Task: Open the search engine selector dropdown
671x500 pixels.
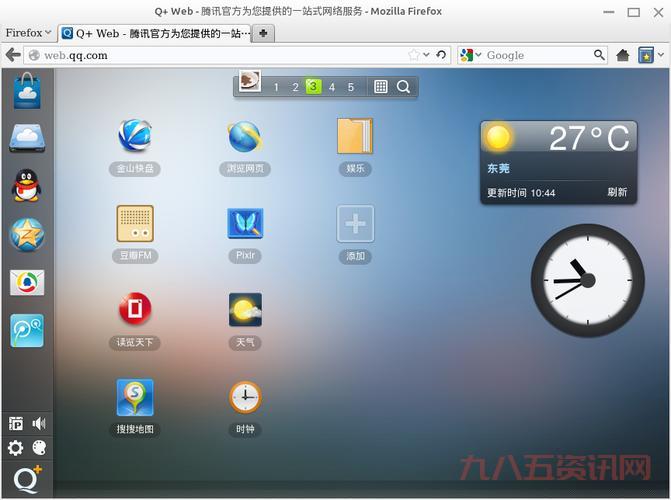Action: (x=471, y=55)
